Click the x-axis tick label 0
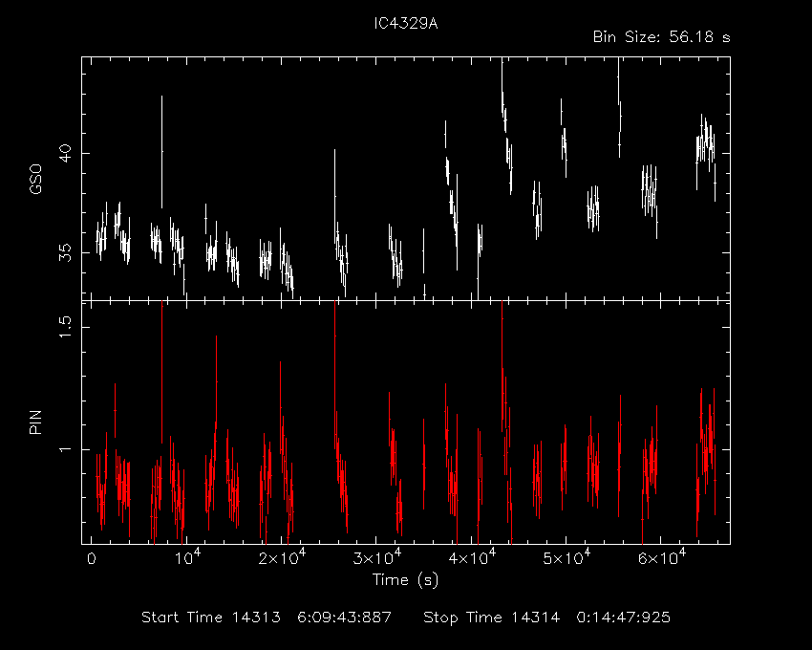The height and width of the screenshot is (650, 812). [92, 559]
